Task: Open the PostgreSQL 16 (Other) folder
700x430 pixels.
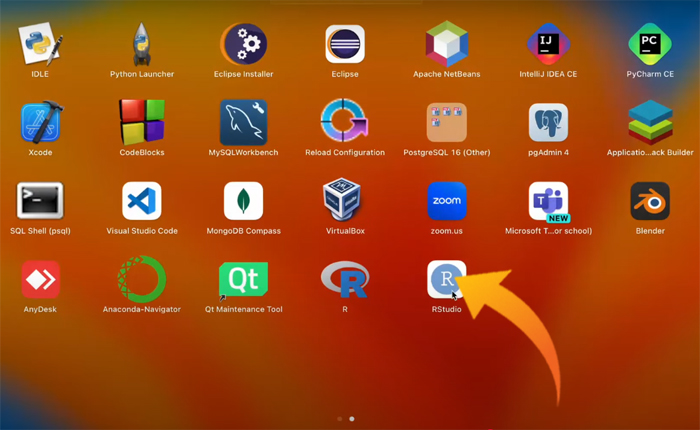Action: pos(446,123)
